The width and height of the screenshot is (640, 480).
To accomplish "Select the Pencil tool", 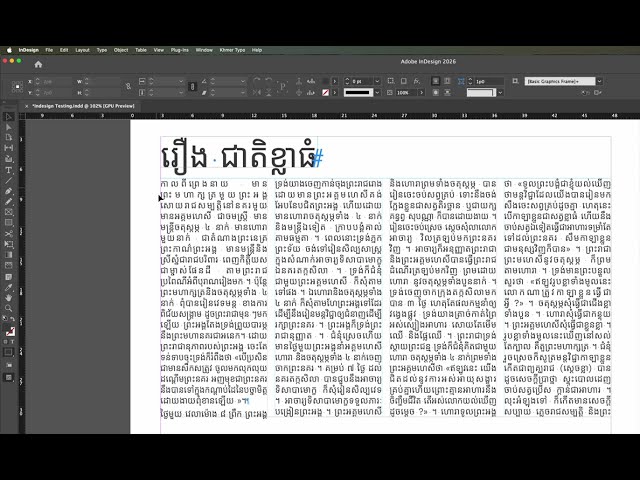I will tap(9, 202).
